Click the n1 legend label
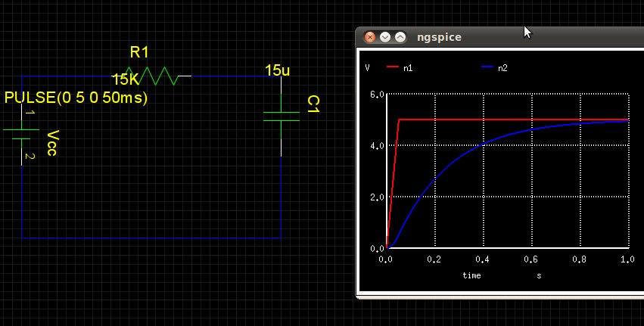 click(408, 67)
